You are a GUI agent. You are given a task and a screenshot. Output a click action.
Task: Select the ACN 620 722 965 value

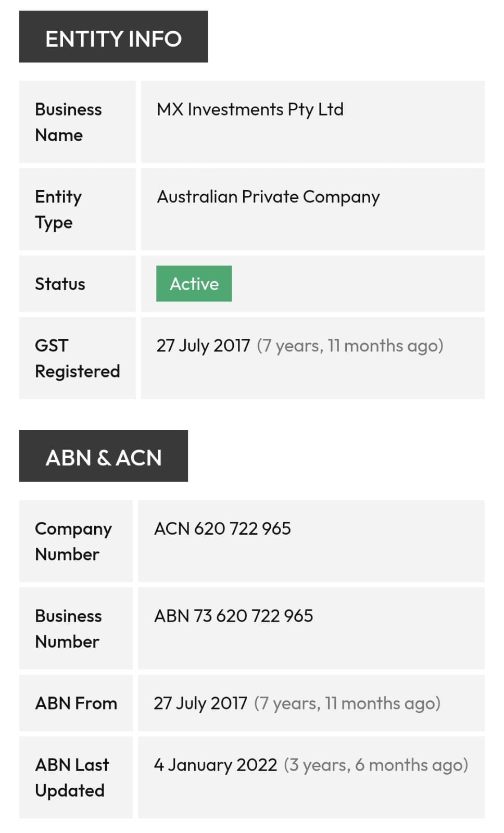(x=222, y=528)
